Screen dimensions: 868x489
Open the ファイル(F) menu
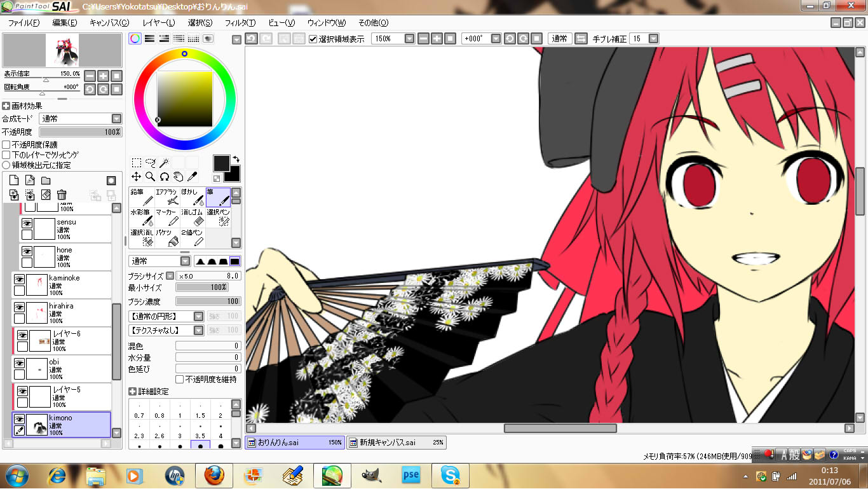click(x=24, y=23)
